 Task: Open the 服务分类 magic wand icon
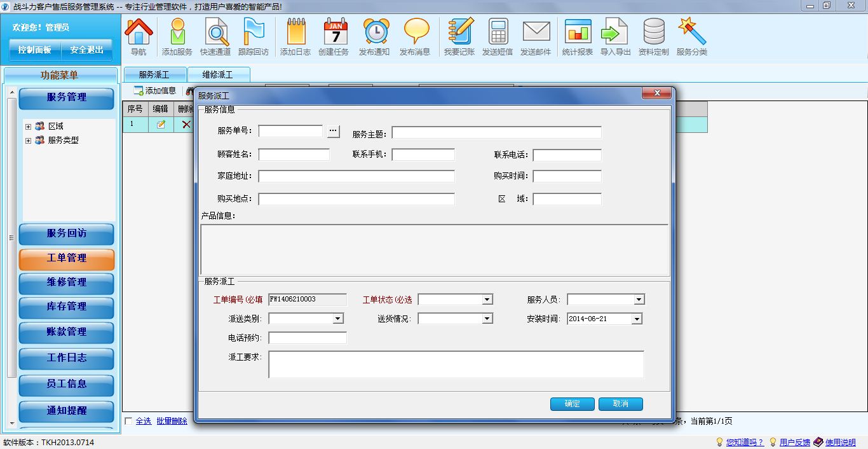pos(691,32)
